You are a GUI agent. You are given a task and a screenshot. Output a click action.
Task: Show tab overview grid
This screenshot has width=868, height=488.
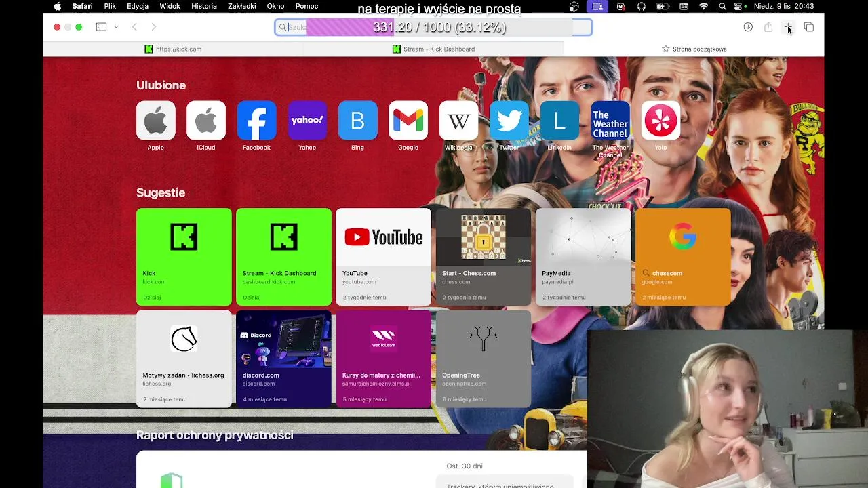click(x=809, y=27)
